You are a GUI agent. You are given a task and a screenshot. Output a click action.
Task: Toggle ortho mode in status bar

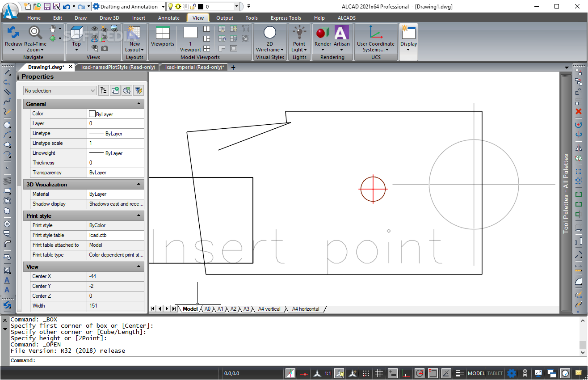pyautogui.click(x=406, y=373)
